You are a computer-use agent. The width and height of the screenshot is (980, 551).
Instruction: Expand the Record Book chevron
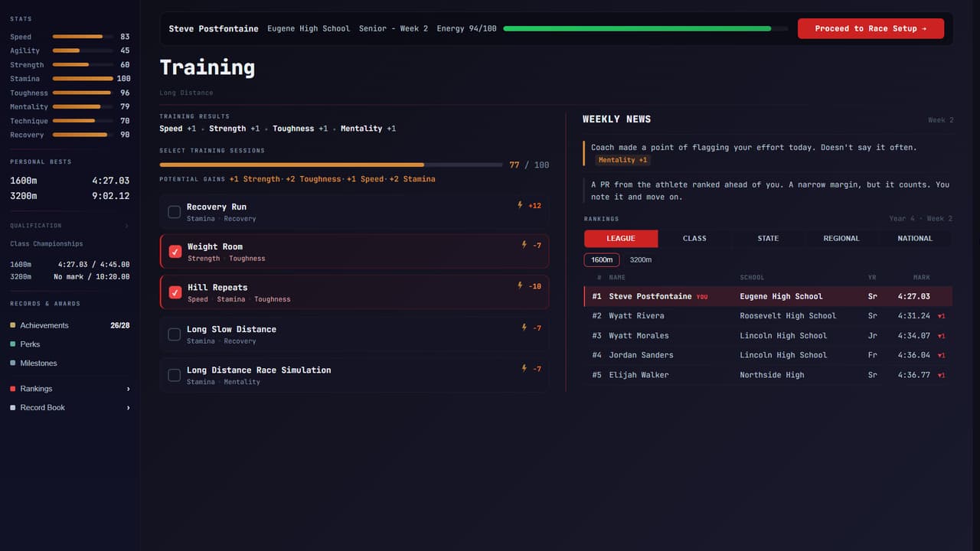[128, 408]
